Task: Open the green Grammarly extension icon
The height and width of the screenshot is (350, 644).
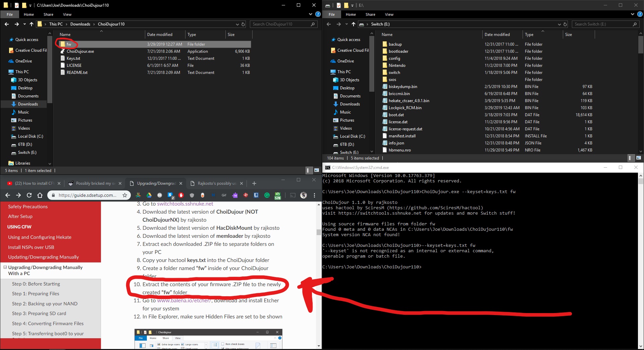Action: click(x=267, y=195)
